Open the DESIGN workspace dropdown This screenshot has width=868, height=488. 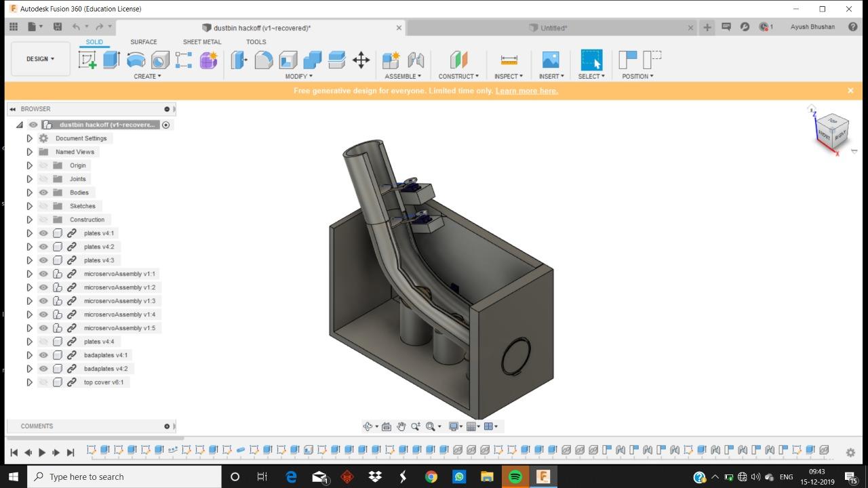point(40,59)
